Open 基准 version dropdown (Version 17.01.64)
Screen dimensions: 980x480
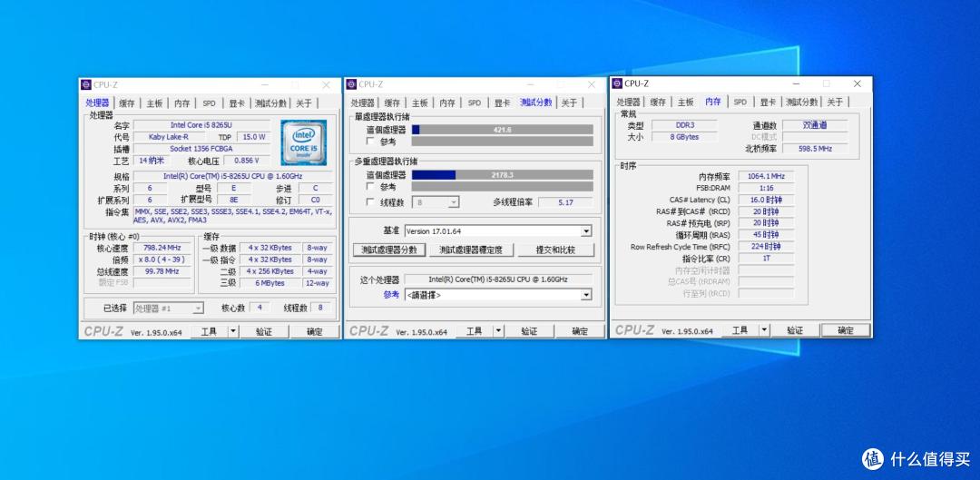tap(497, 231)
